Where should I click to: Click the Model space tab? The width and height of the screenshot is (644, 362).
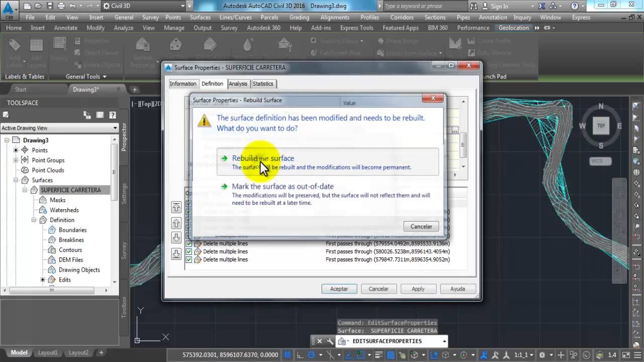(19, 352)
